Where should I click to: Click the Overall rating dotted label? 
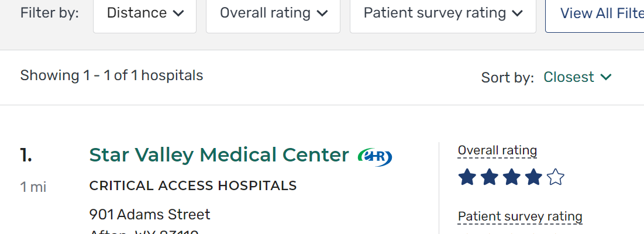point(497,150)
